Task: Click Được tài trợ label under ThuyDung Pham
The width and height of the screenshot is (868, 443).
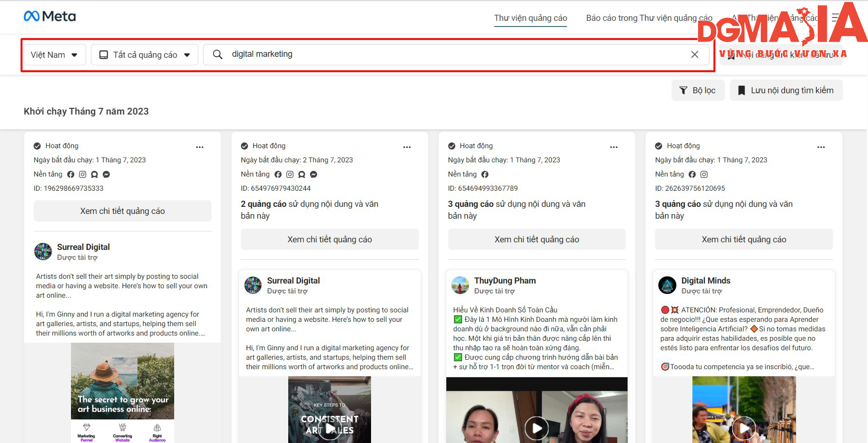Action: (x=495, y=291)
